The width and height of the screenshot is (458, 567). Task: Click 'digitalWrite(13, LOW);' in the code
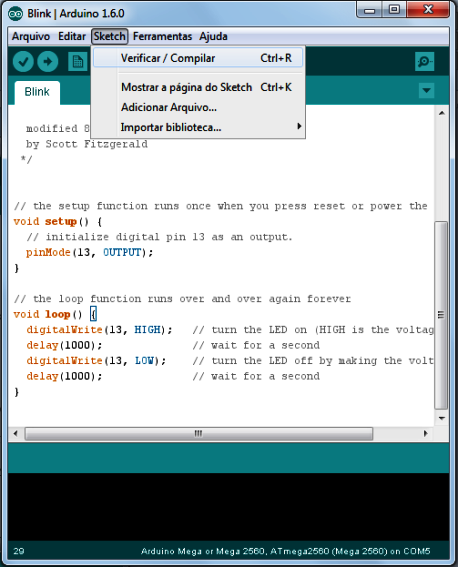click(x=96, y=361)
